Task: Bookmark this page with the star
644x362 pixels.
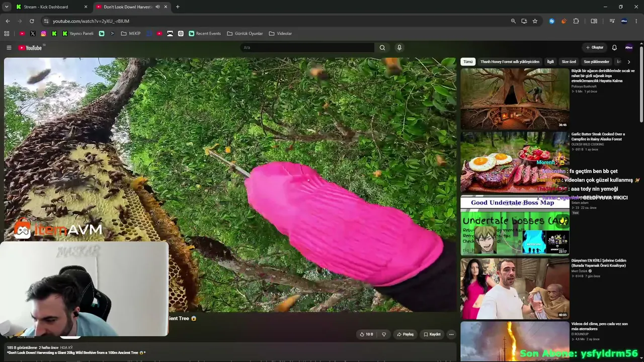Action: click(535, 21)
